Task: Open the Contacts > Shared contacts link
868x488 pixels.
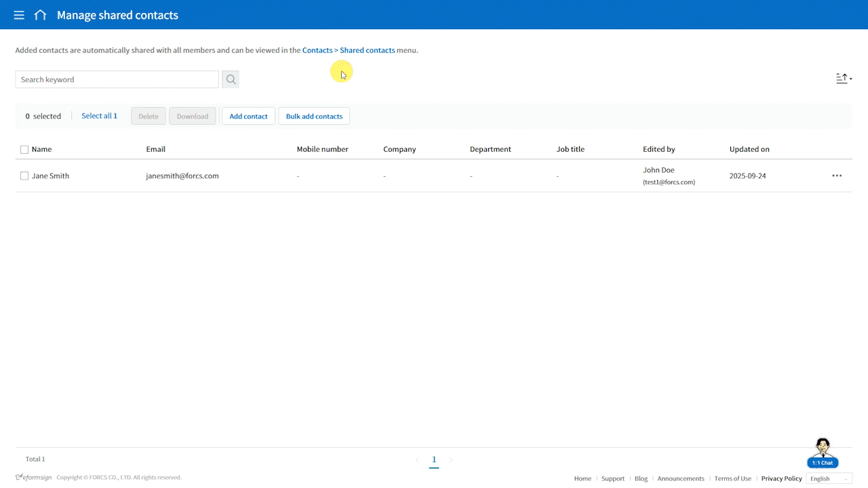Action: pos(349,50)
